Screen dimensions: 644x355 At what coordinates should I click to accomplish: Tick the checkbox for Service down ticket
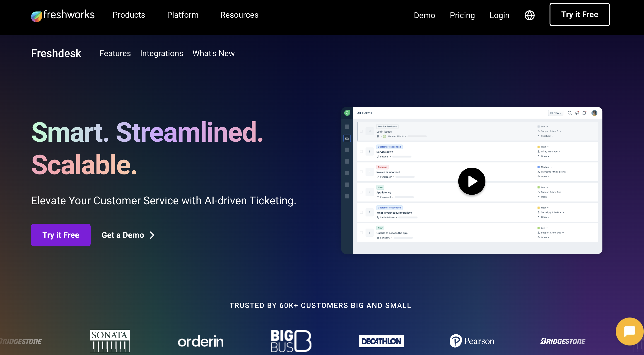(x=361, y=151)
